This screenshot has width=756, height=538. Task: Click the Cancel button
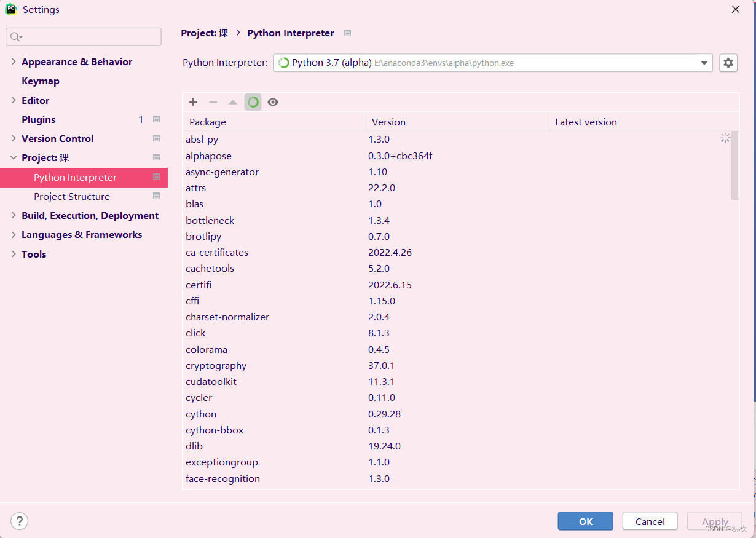650,521
